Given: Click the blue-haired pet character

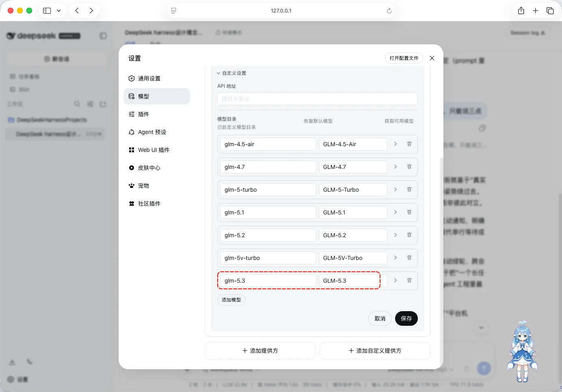Looking at the screenshot, I should pos(522,351).
